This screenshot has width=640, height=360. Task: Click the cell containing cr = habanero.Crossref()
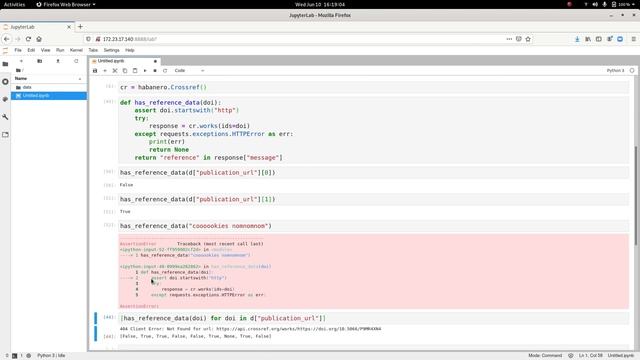[x=373, y=87]
